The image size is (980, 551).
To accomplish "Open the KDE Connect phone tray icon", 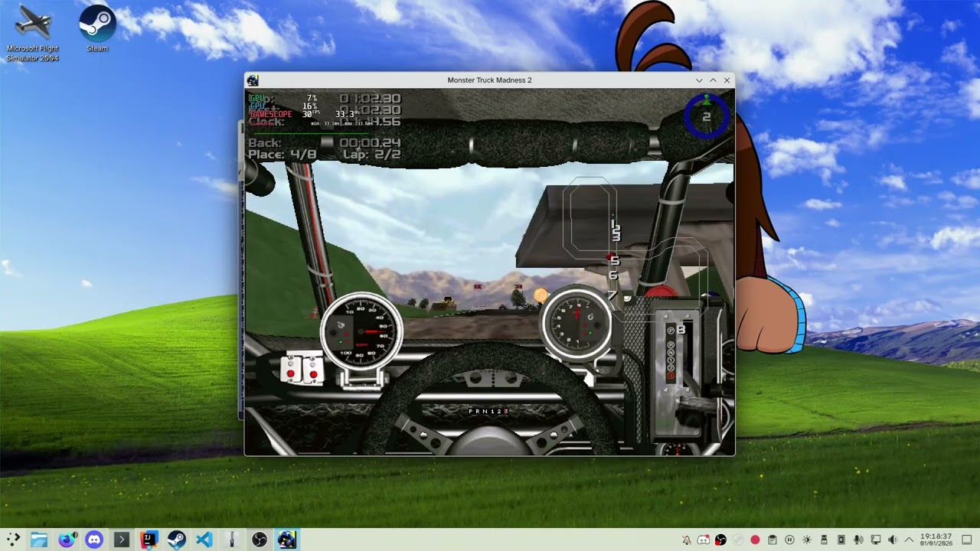I will [841, 540].
